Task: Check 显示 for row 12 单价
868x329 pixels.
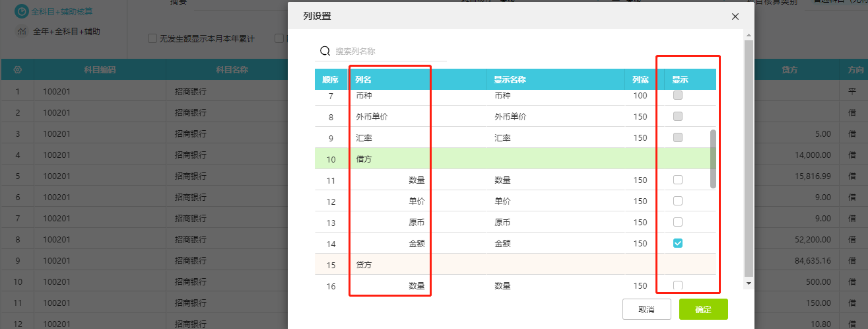Action: point(678,201)
